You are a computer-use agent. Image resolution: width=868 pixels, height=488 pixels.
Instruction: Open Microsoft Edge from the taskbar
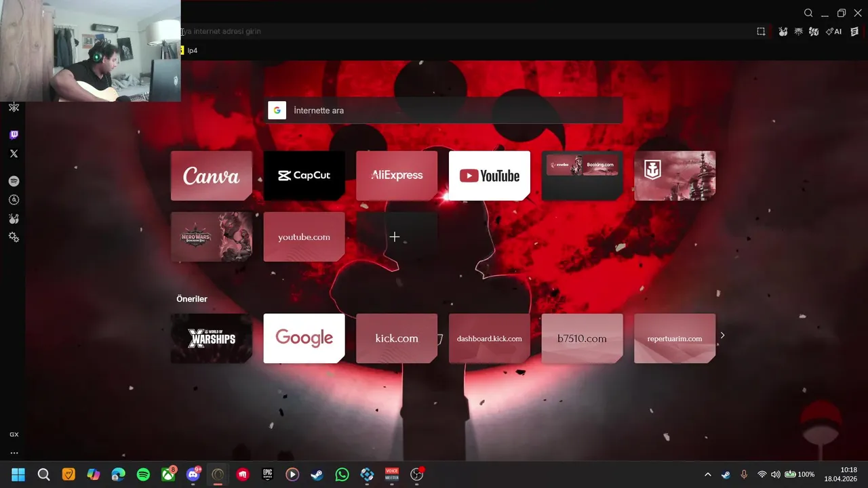pyautogui.click(x=118, y=474)
